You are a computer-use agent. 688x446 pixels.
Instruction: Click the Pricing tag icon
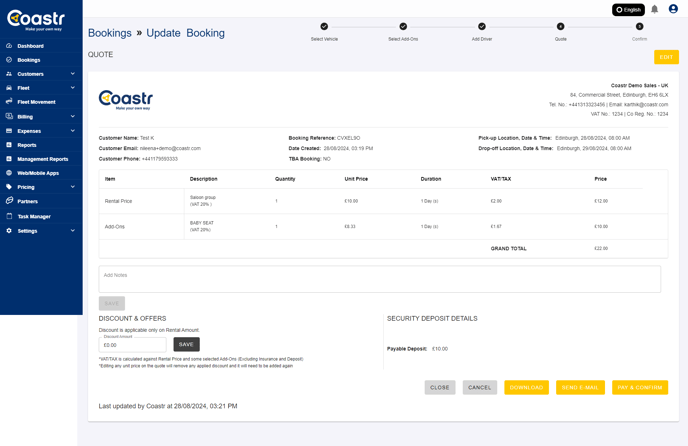click(9, 187)
